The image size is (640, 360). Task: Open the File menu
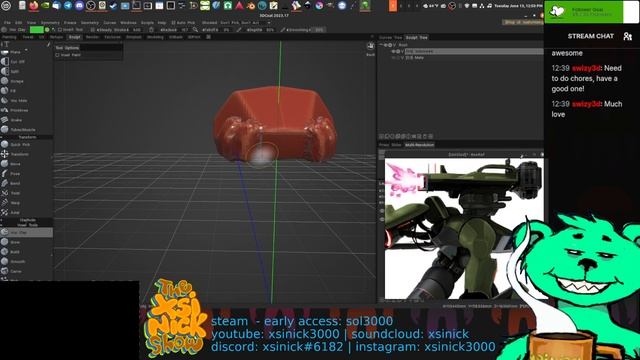7,23
